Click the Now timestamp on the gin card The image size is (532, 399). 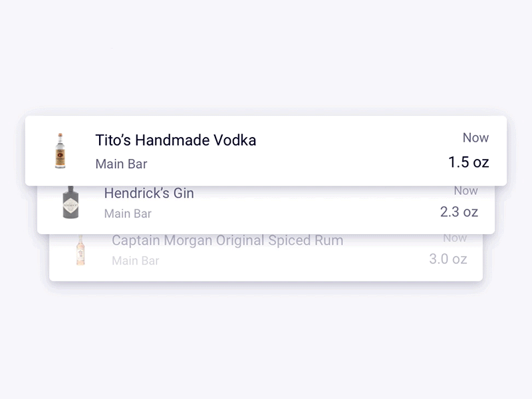pos(465,191)
